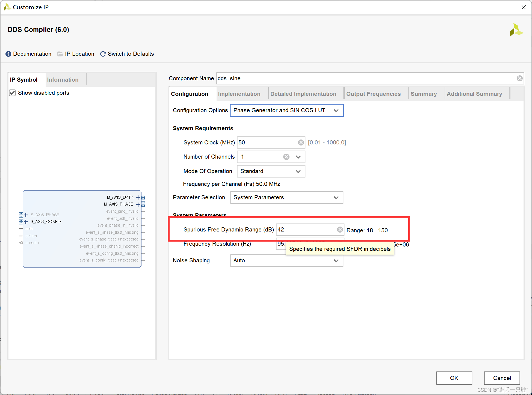The image size is (532, 395).
Task: Toggle the Show disabled ports checkbox
Action: pyautogui.click(x=12, y=93)
